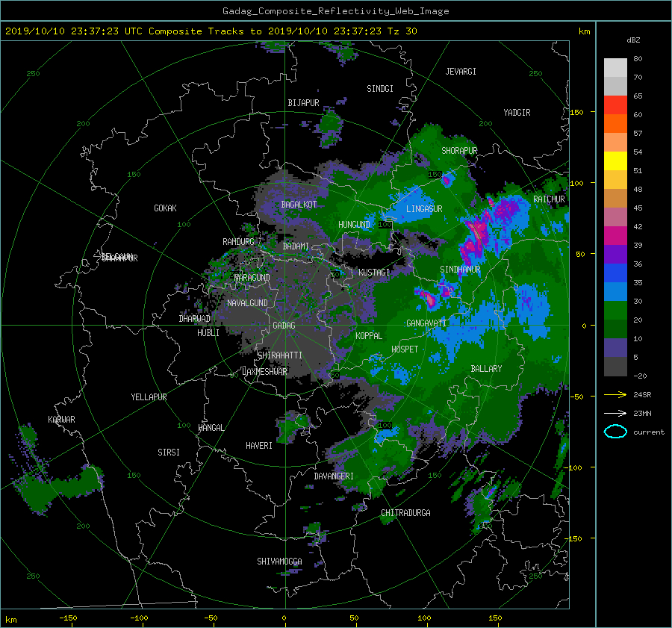
Task: Click the JEVARGI city label
Action: click(x=461, y=72)
